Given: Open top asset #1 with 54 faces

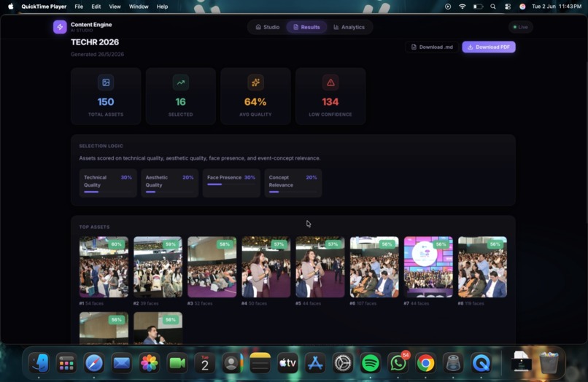Looking at the screenshot, I should click(x=104, y=267).
